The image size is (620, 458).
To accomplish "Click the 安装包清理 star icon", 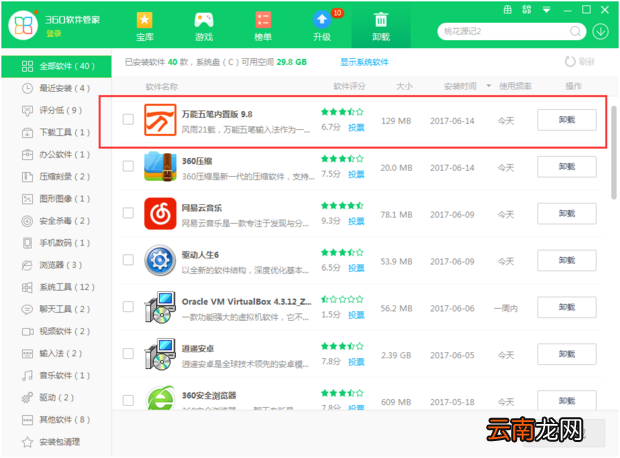I will click(27, 442).
